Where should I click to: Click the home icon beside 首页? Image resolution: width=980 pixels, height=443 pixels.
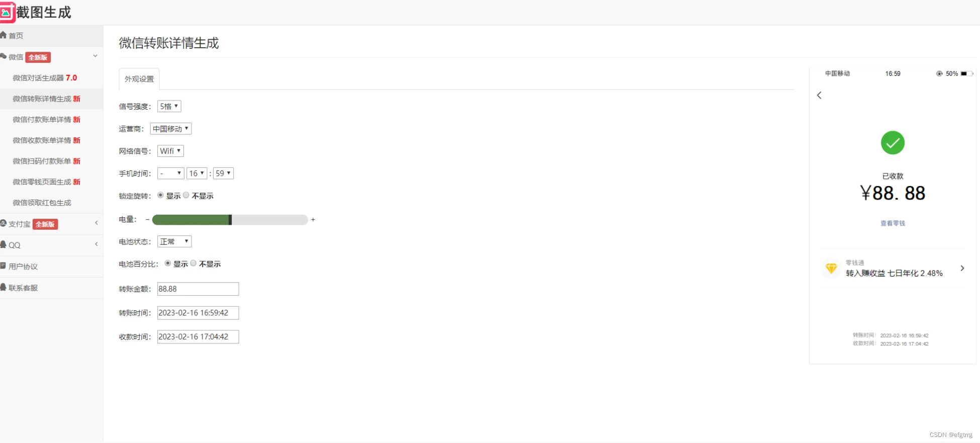coord(4,35)
